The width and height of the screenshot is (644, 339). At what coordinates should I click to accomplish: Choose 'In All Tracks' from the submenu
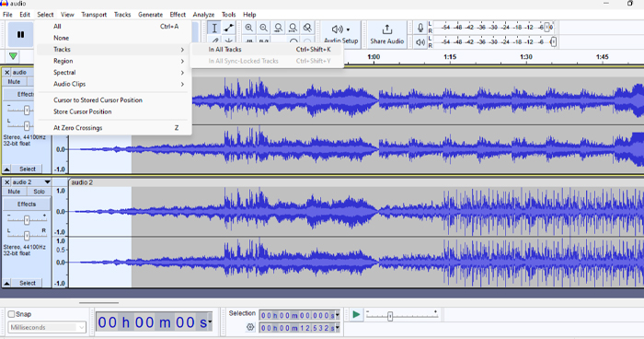[x=266, y=50]
